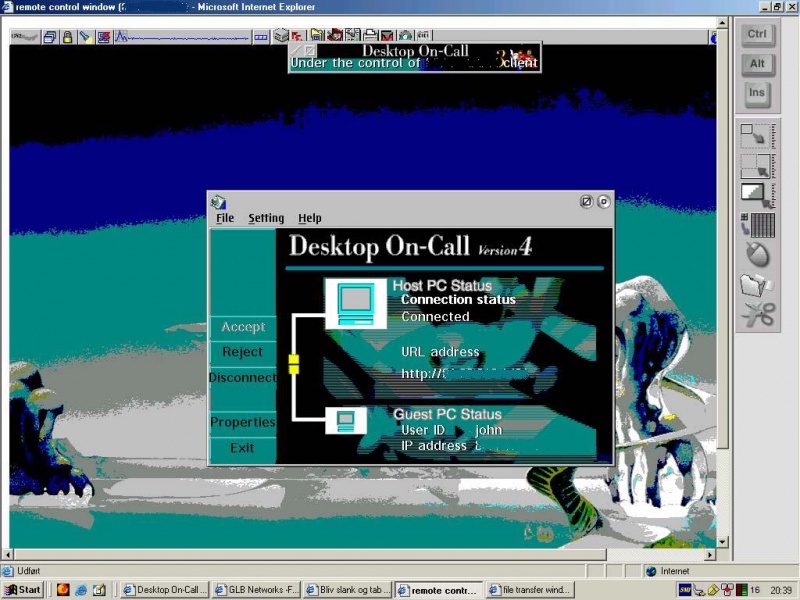This screenshot has width=800, height=600.
Task: Click the padlock lock icon in toolbar
Action: point(67,37)
